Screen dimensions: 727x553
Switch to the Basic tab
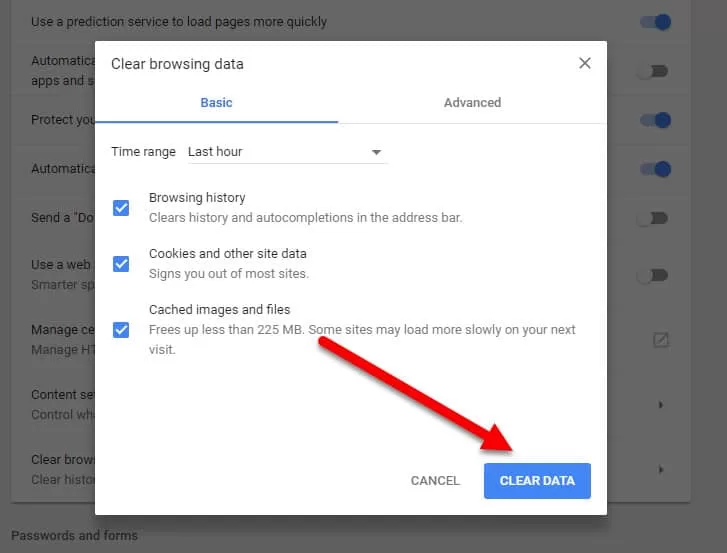pos(216,102)
